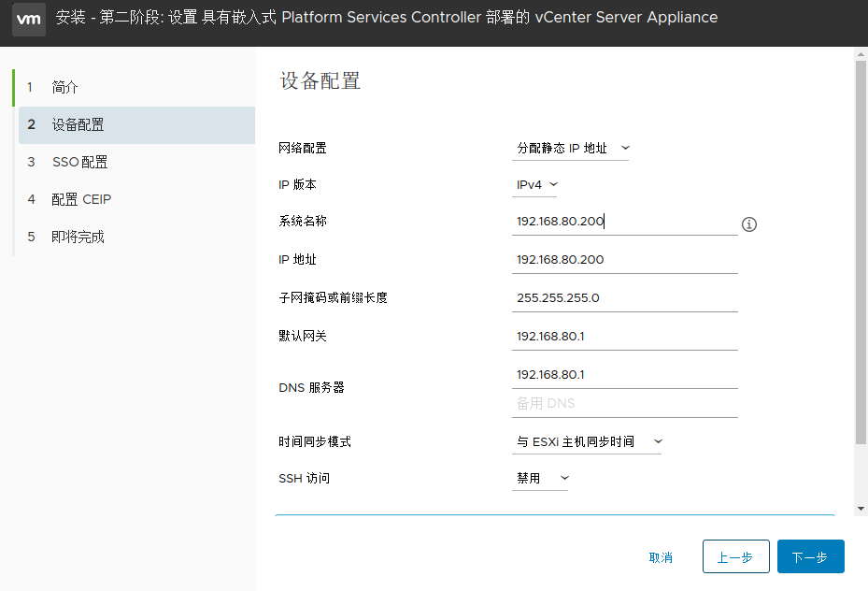Click the IP 地址 label
Viewport: 868px width, 591px height.
tap(297, 259)
